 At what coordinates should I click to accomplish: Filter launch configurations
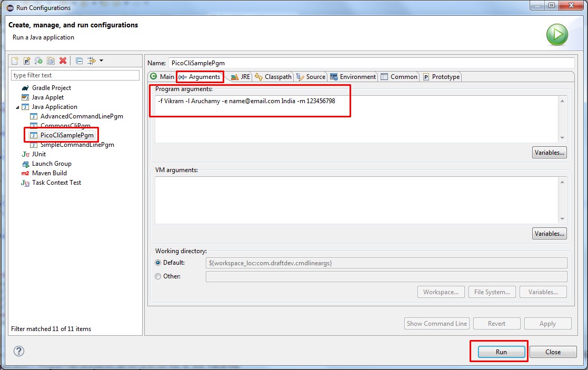(91, 61)
